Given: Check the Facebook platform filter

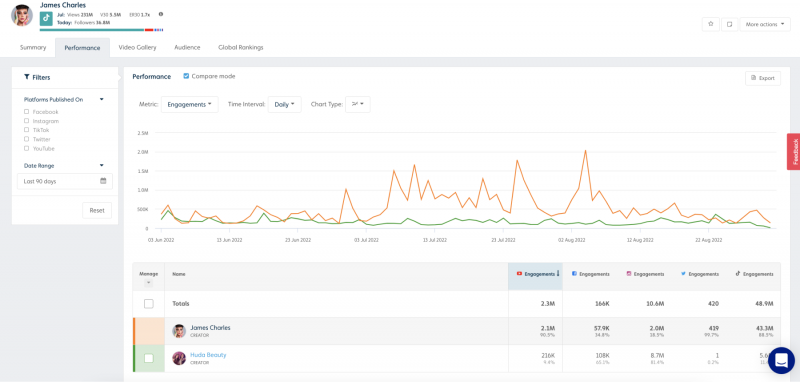Looking at the screenshot, I should point(26,112).
